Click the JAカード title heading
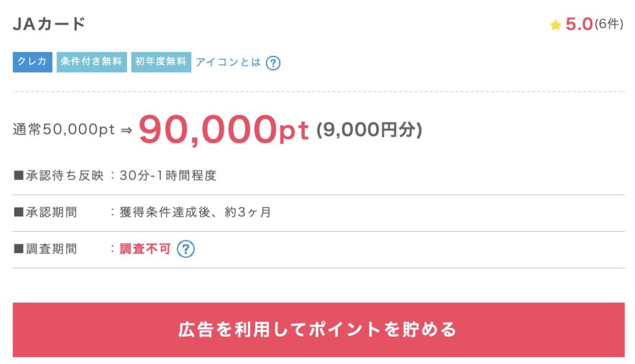 49,25
